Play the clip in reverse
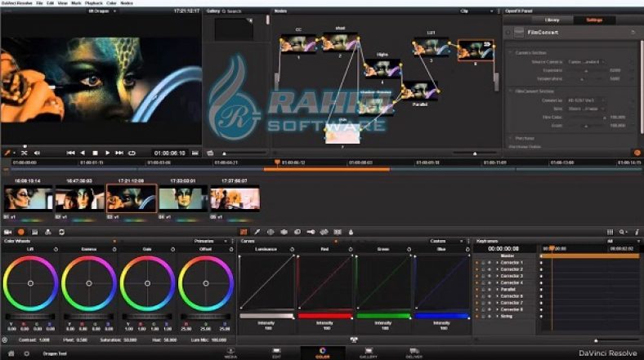Screen dimensions: 644x360 83,153
